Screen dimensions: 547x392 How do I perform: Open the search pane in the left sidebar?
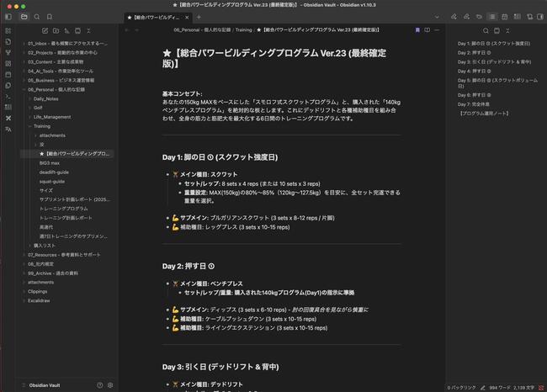37,17
